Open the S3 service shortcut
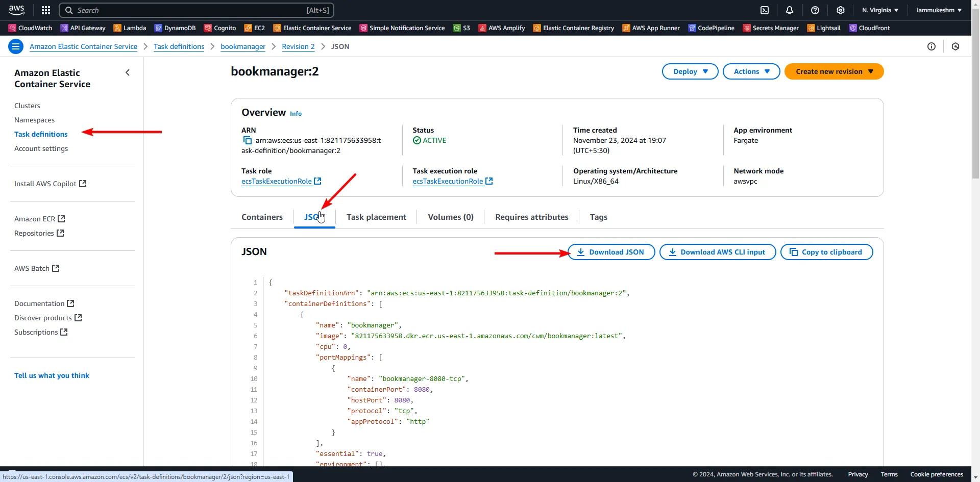 pos(461,28)
